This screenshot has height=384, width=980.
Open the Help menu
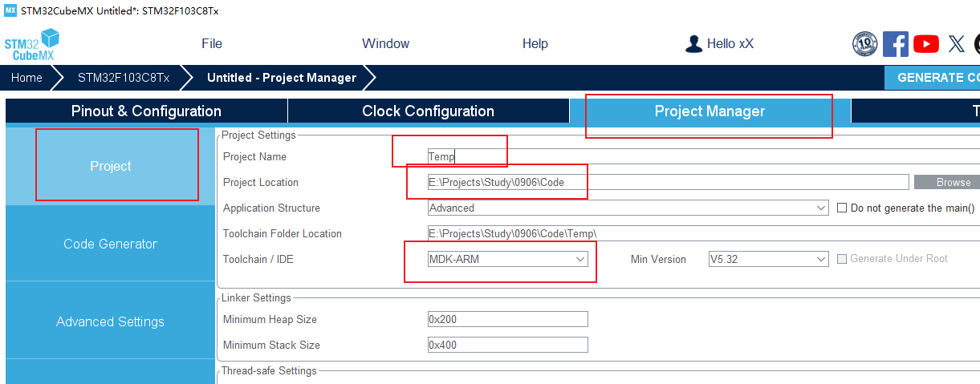[535, 44]
